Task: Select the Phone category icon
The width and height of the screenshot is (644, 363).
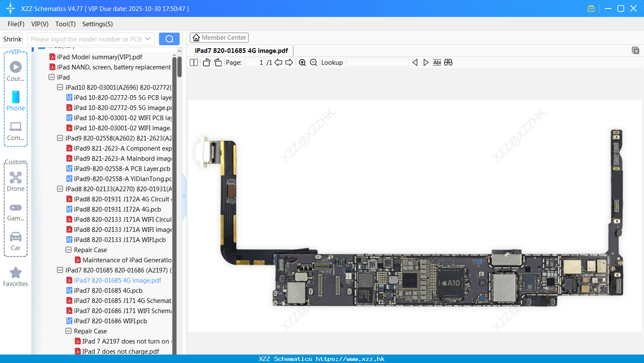Action: click(16, 97)
